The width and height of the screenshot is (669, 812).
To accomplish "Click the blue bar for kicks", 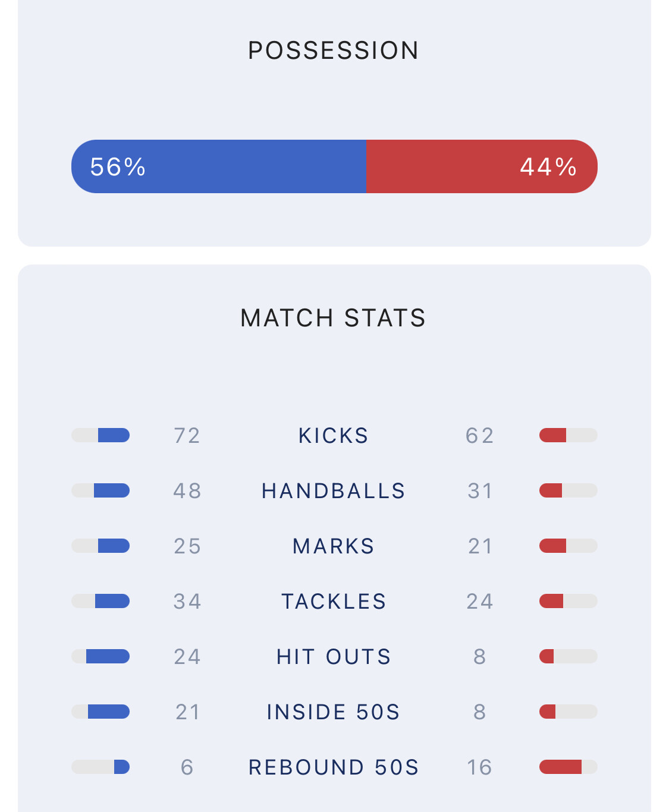I will (114, 435).
